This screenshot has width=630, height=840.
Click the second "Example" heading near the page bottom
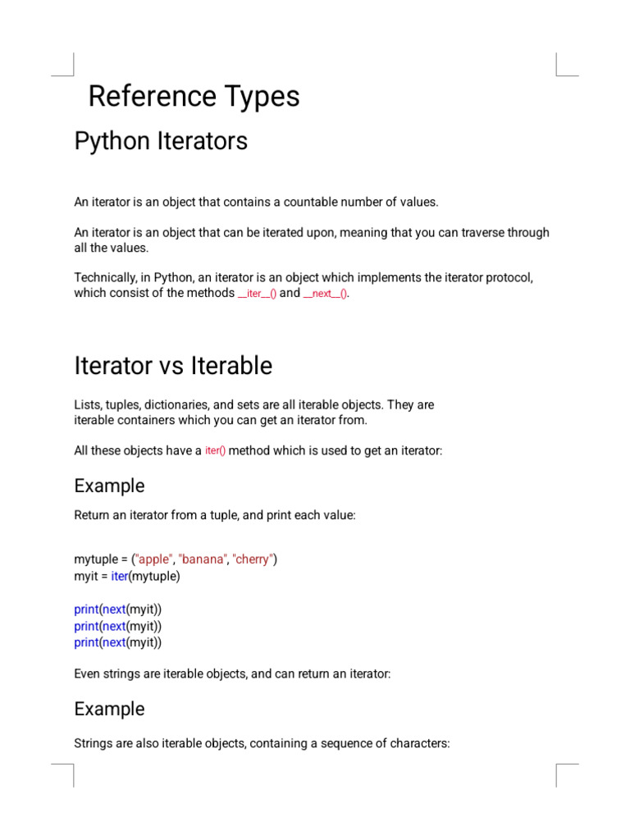coord(109,709)
